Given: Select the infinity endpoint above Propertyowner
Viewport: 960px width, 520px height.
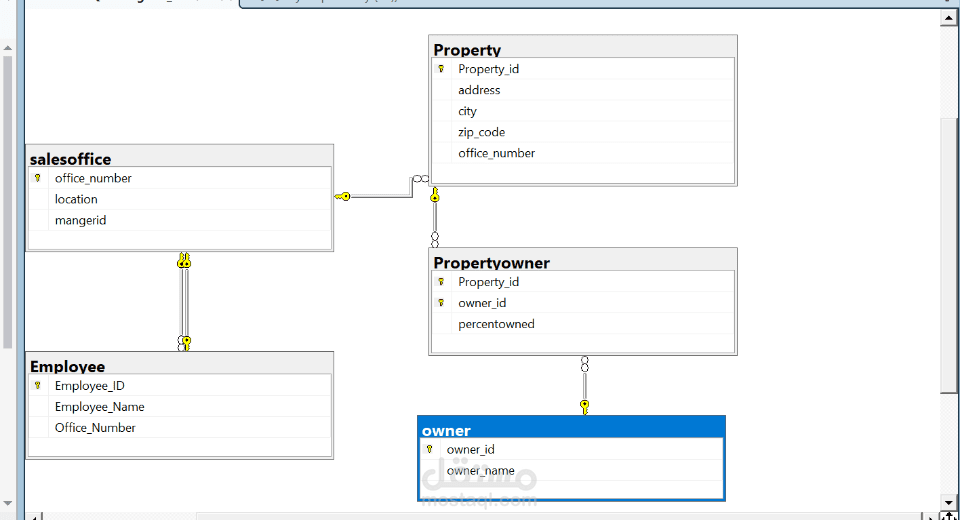Looking at the screenshot, I should coord(435,239).
